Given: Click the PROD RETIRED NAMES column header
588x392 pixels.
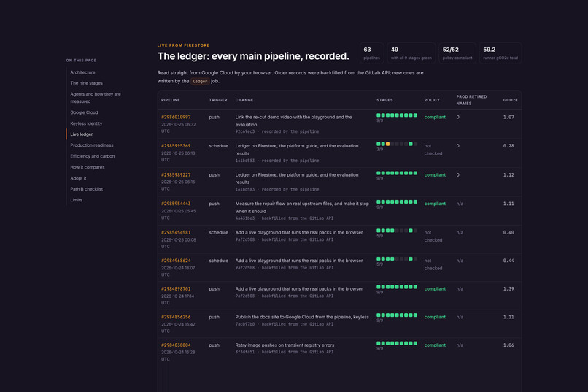Looking at the screenshot, I should [x=471, y=100].
